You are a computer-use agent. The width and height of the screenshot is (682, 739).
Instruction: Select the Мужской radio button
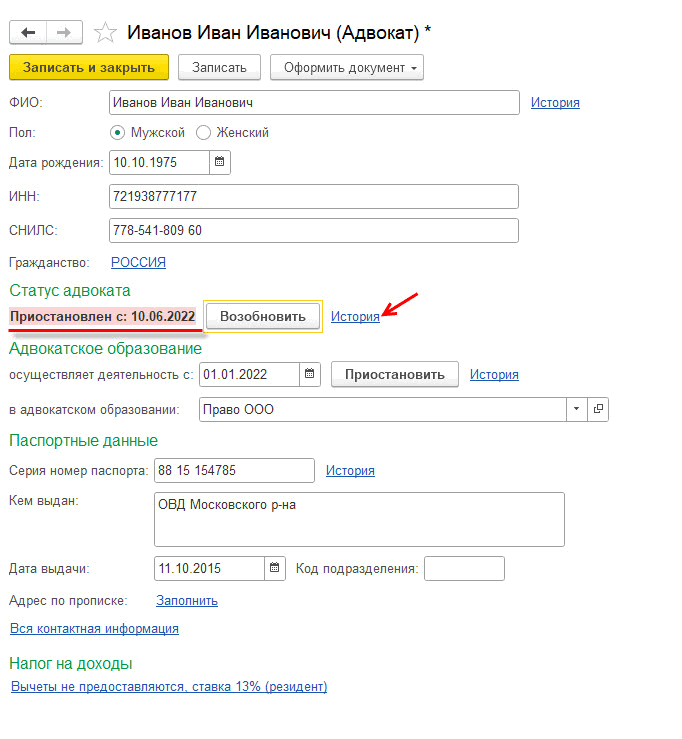pos(118,132)
